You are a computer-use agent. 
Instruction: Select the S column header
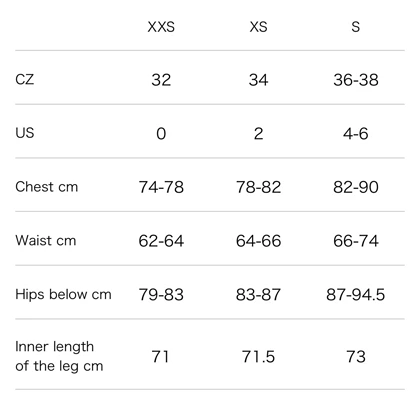[356, 27]
